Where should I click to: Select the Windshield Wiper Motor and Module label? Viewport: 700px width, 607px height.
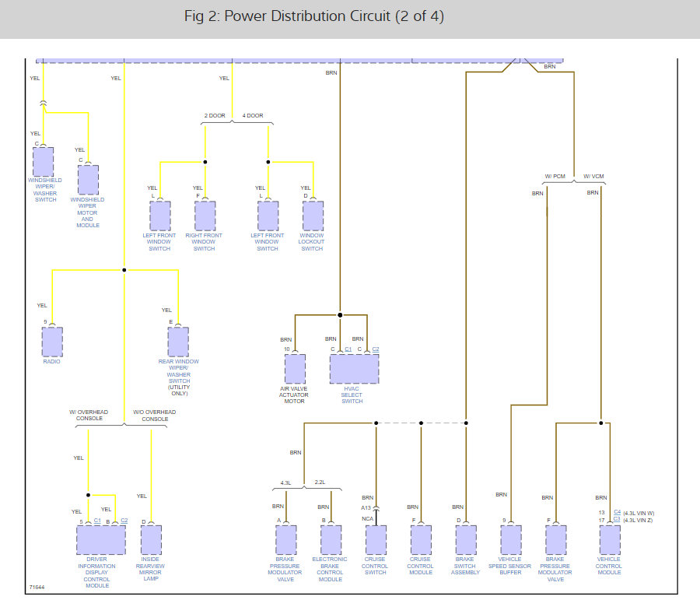87,212
